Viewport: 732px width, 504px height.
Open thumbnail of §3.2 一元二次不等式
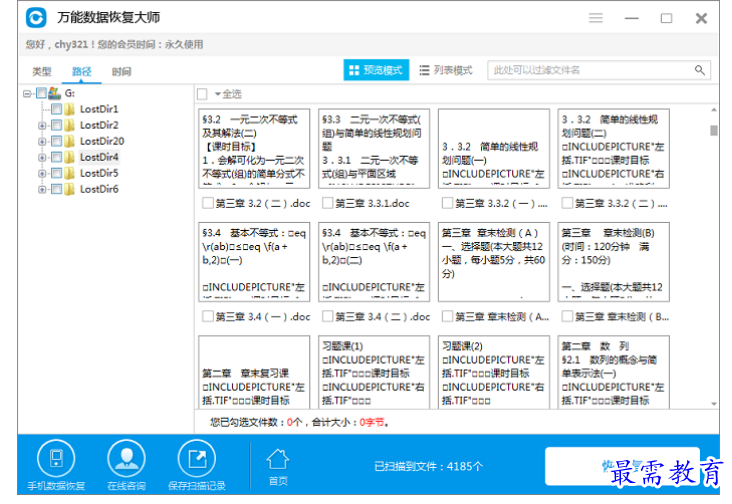254,148
